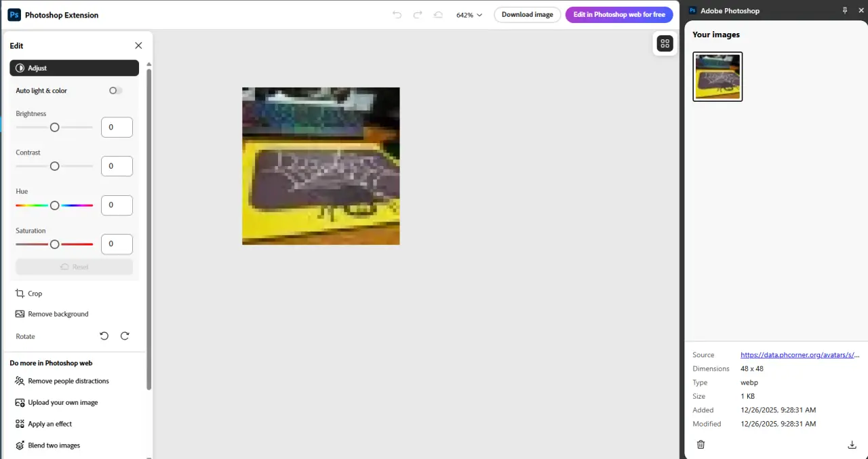Click the Edit panel vertical scrollbar
Viewport: 868px width, 459px height.
pos(149,228)
